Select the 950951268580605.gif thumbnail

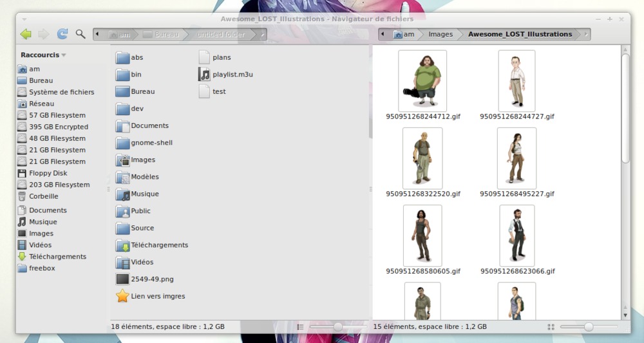pos(422,236)
